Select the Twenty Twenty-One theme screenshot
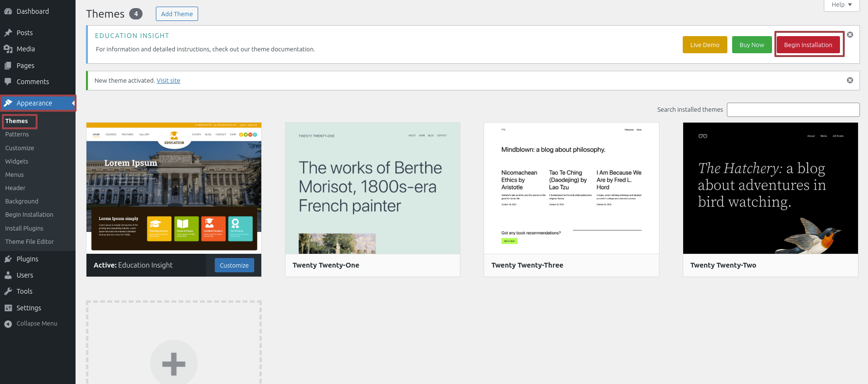This screenshot has width=868, height=384. [x=372, y=188]
